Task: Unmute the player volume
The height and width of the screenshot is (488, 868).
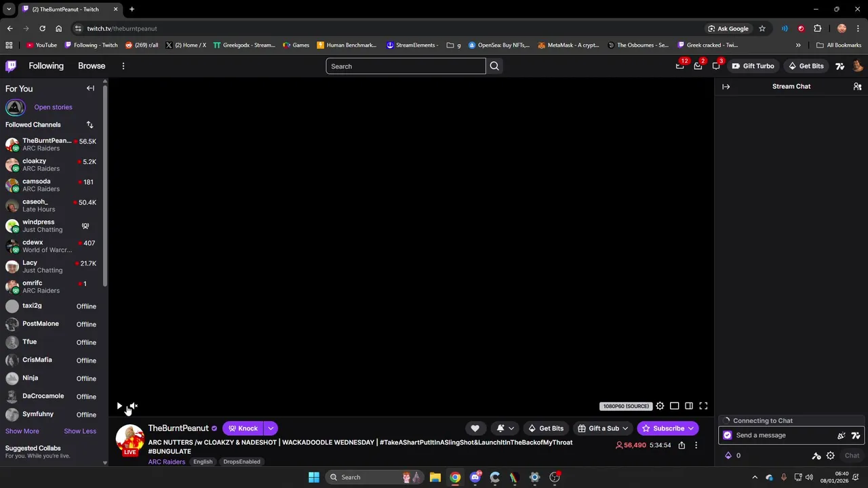Action: (x=134, y=406)
